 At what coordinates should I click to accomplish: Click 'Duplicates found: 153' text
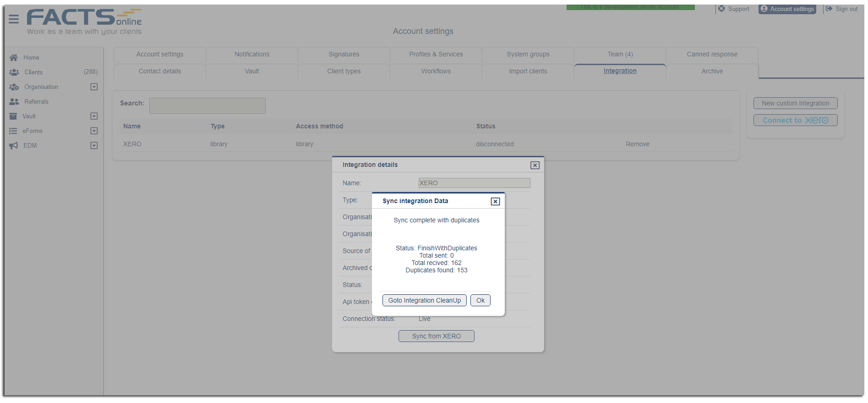pyautogui.click(x=437, y=270)
